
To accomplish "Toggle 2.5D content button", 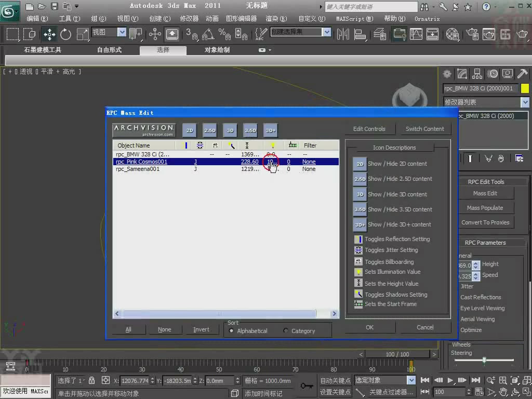I will pos(210,130).
